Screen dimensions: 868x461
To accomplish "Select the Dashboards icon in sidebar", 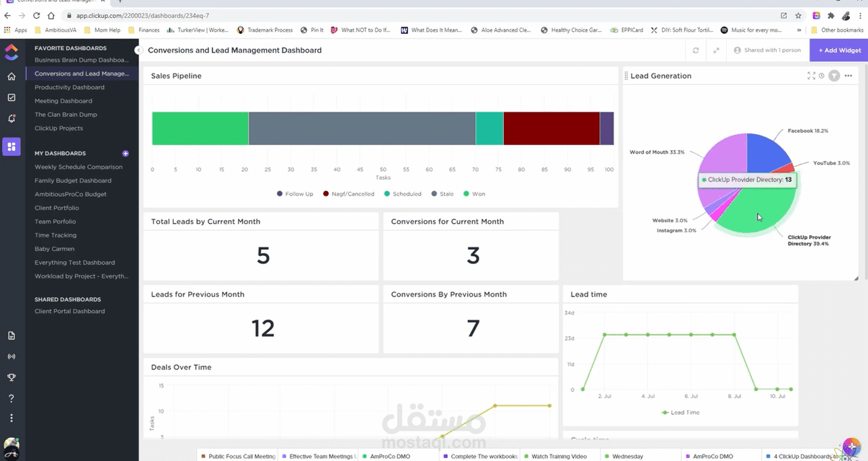I will click(x=12, y=146).
